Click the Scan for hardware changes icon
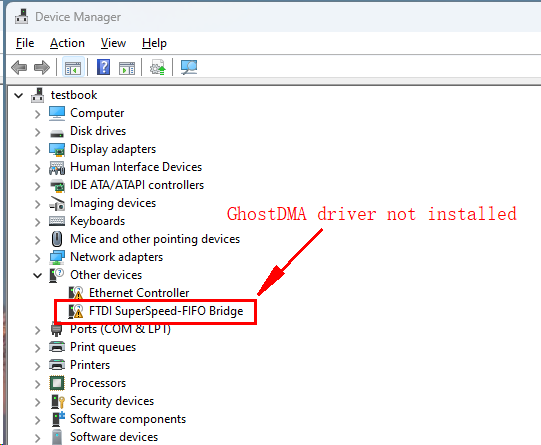 189,67
